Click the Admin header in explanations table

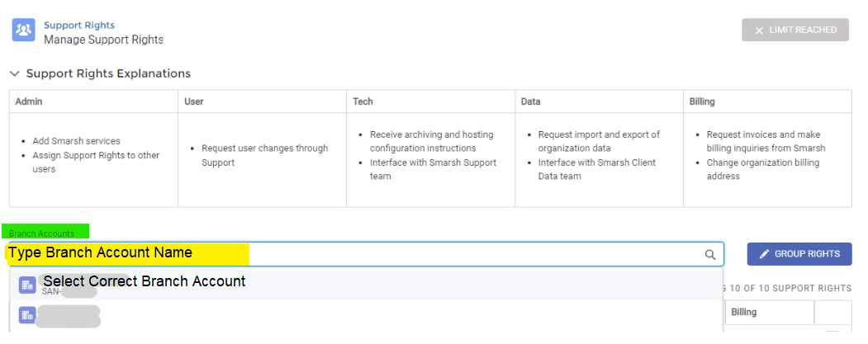(29, 101)
